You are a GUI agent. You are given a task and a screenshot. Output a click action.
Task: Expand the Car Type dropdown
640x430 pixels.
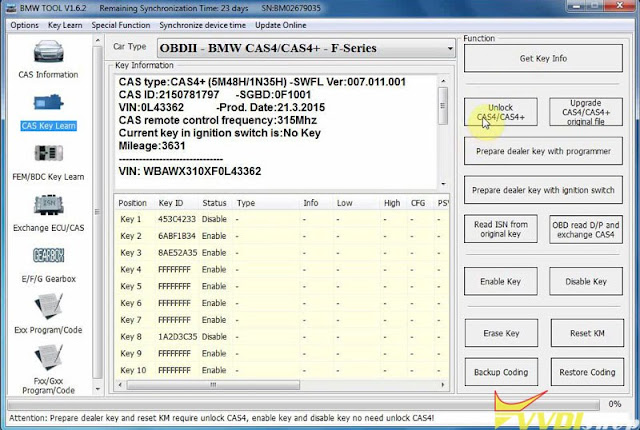449,49
